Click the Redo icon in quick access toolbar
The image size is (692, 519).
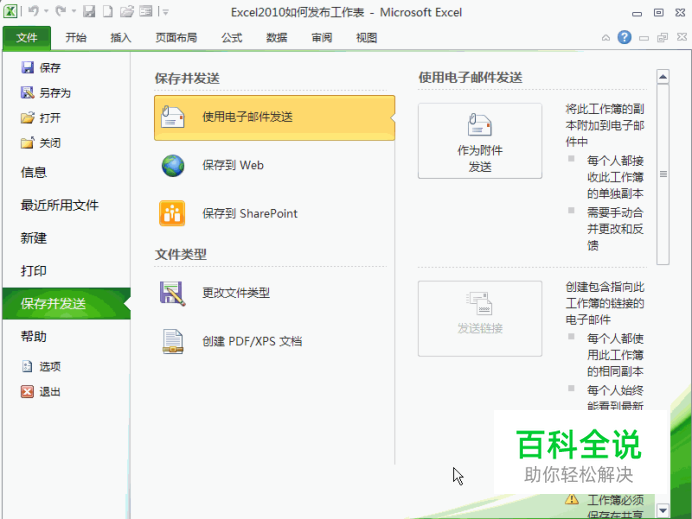click(61, 11)
